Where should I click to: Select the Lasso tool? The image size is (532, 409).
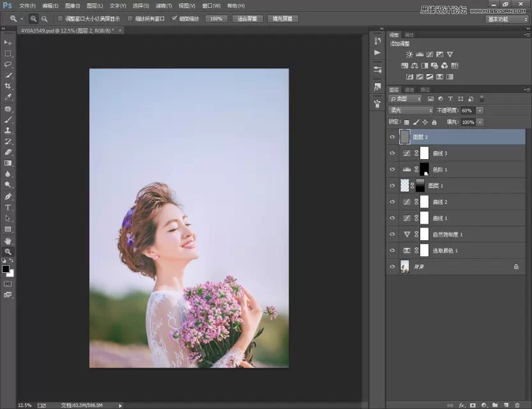(8, 65)
